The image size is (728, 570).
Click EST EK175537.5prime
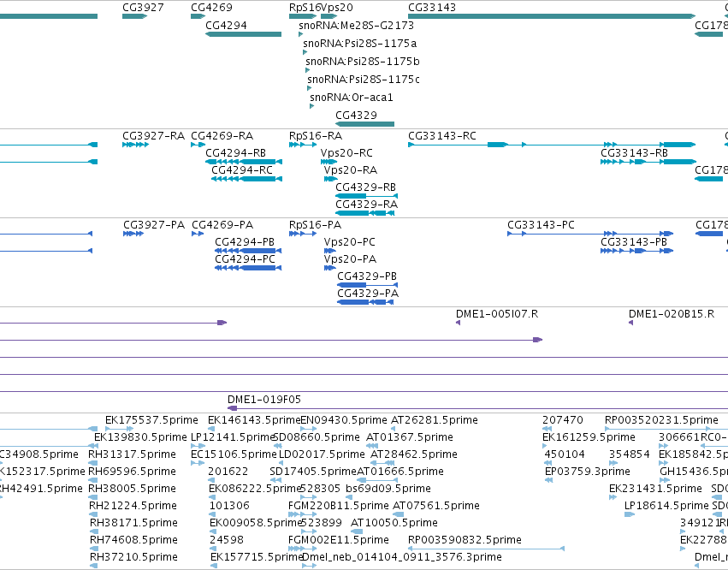coord(151,420)
